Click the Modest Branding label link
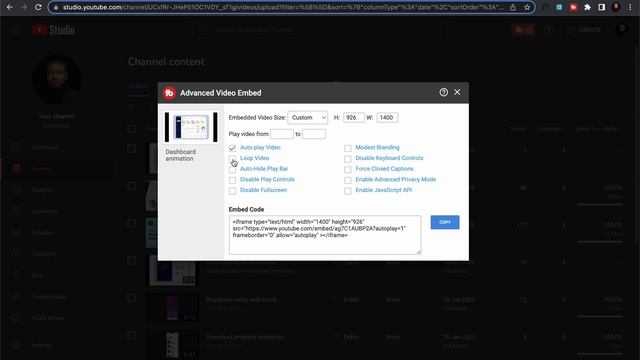This screenshot has width=640, height=360. (x=377, y=147)
